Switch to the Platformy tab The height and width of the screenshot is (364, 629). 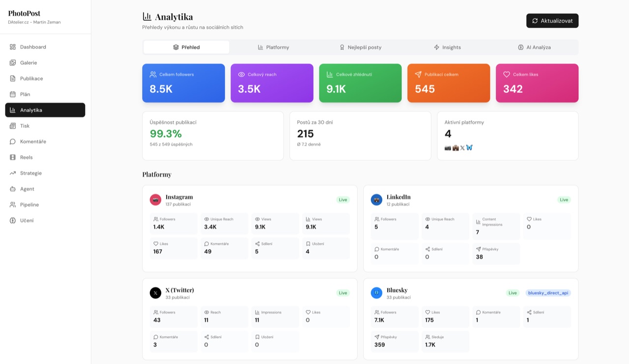(273, 47)
